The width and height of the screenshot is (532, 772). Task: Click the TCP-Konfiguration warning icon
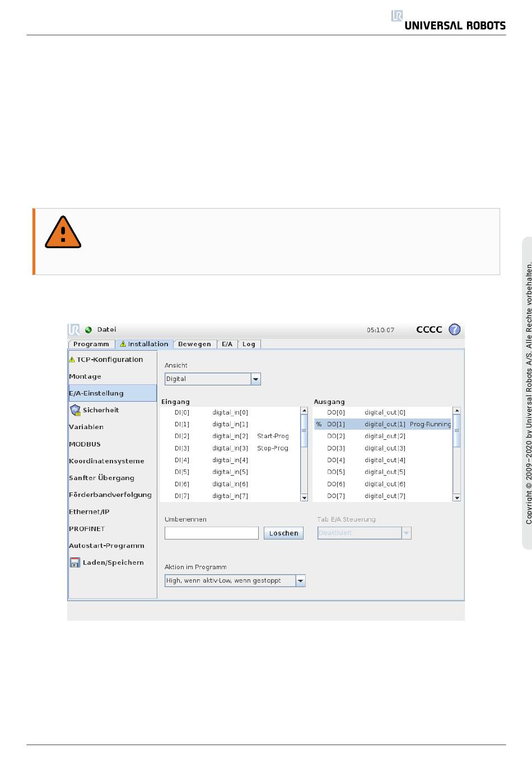[x=72, y=360]
